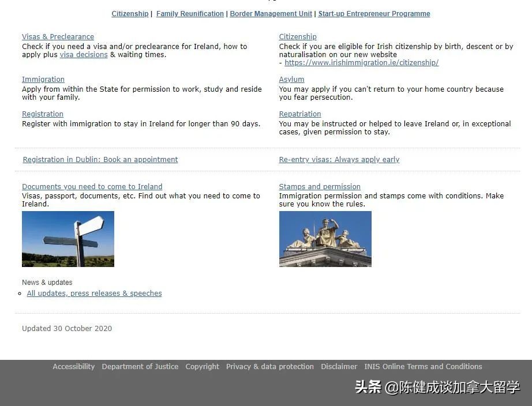532x406 pixels.
Task: Open the Immigration section link
Action: (43, 79)
